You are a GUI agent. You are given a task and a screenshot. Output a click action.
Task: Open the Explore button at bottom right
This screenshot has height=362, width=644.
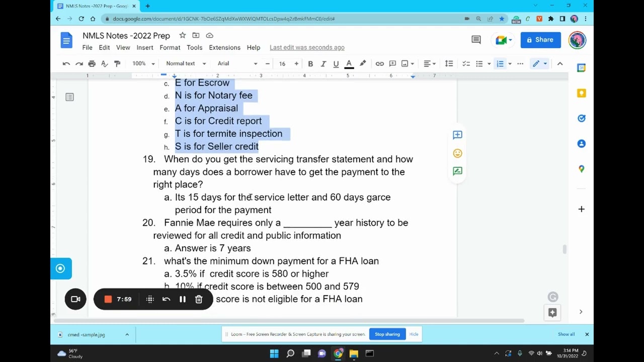point(552,313)
